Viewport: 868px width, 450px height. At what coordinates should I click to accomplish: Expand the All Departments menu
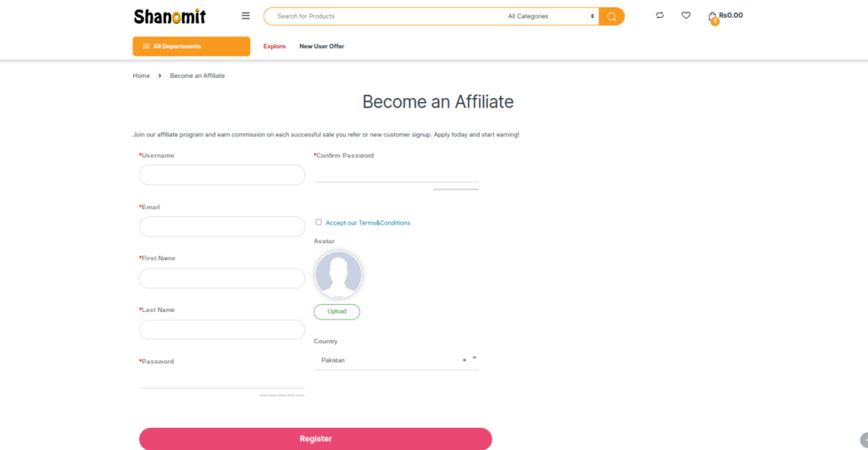[x=192, y=47]
